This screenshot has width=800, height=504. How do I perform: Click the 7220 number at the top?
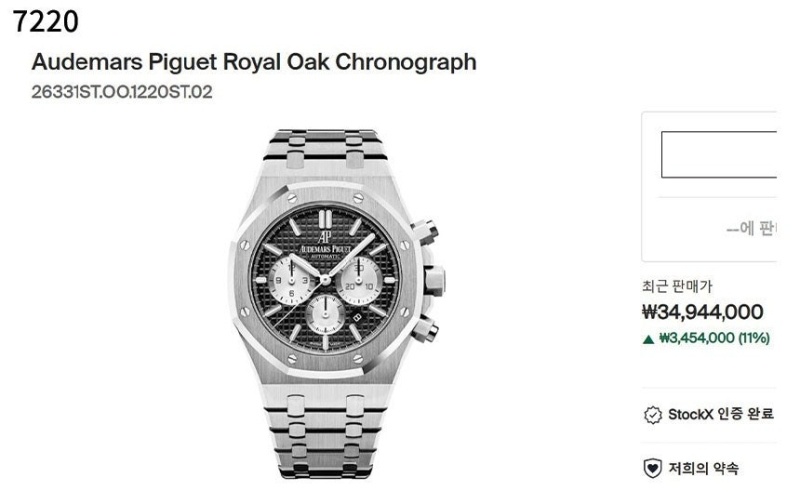46,21
